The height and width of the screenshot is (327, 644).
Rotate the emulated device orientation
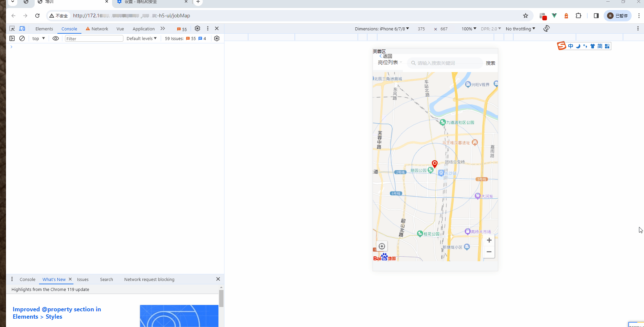click(x=546, y=29)
